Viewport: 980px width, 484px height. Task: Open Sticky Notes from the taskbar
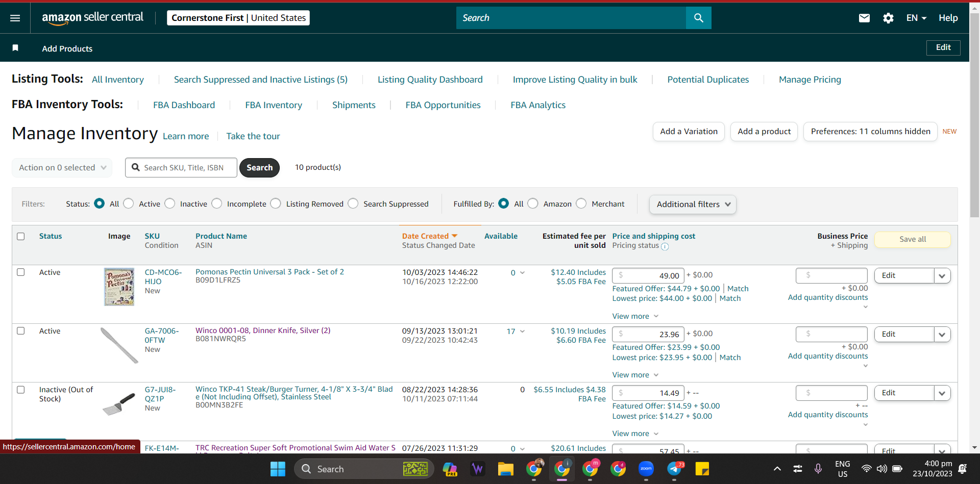coord(702,469)
